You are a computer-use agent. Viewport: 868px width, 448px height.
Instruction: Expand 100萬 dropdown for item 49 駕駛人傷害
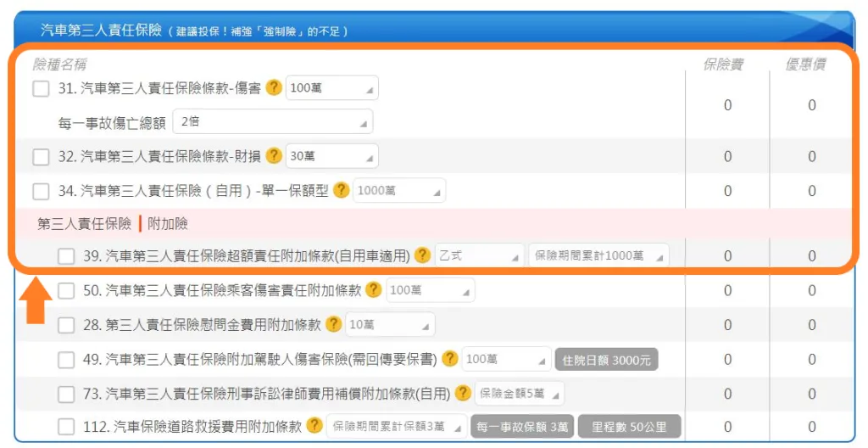507,359
